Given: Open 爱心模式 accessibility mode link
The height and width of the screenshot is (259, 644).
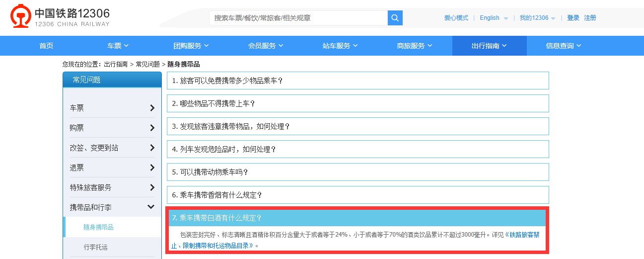Looking at the screenshot, I should point(456,18).
